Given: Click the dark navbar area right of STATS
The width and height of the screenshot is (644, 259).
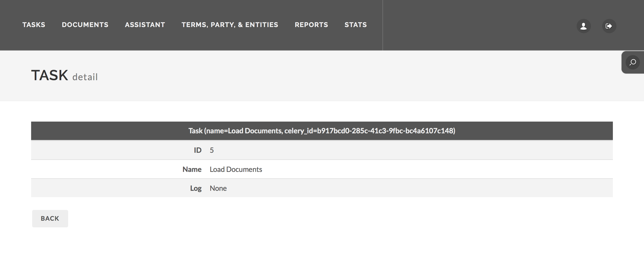Looking at the screenshot, I should click(x=459, y=25).
